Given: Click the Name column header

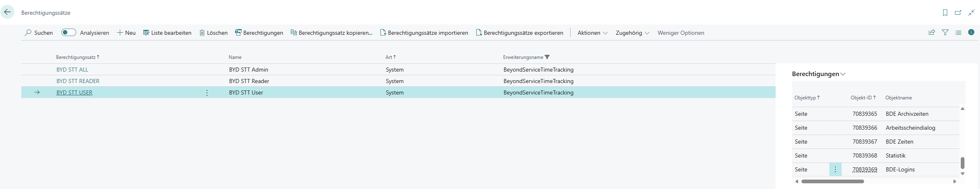Looking at the screenshot, I should 235,57.
